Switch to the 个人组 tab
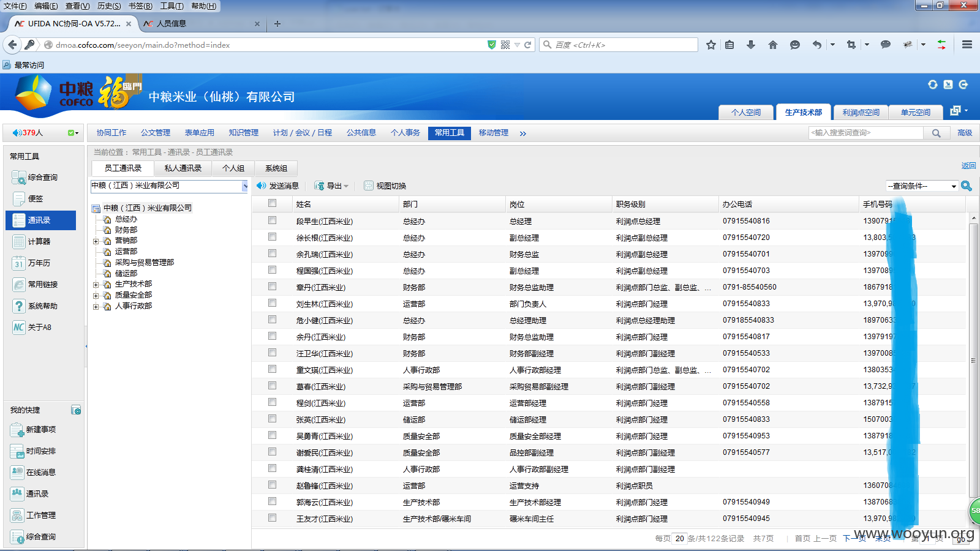This screenshot has width=980, height=551. pos(233,168)
